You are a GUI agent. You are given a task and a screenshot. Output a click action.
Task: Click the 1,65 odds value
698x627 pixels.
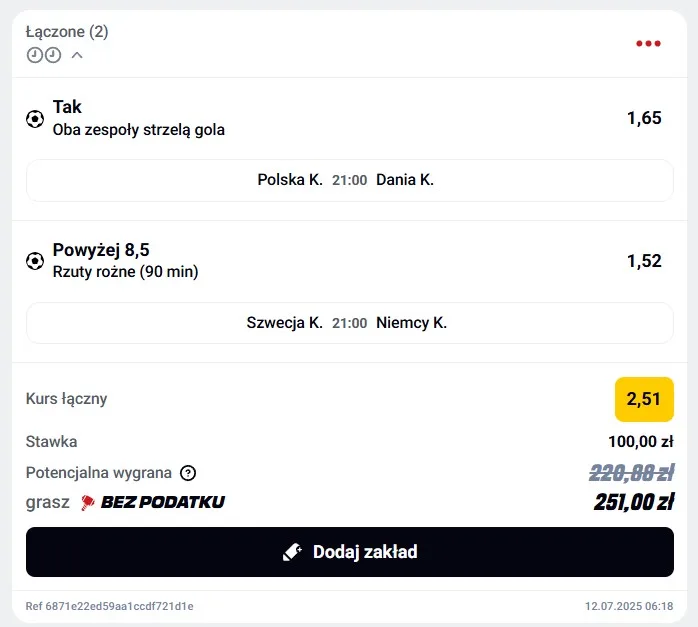[644, 118]
